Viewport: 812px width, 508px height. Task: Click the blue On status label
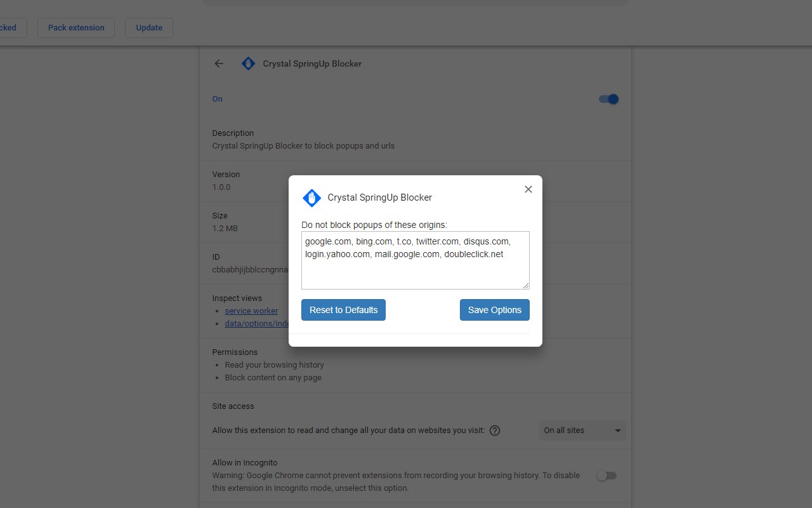[x=218, y=99]
